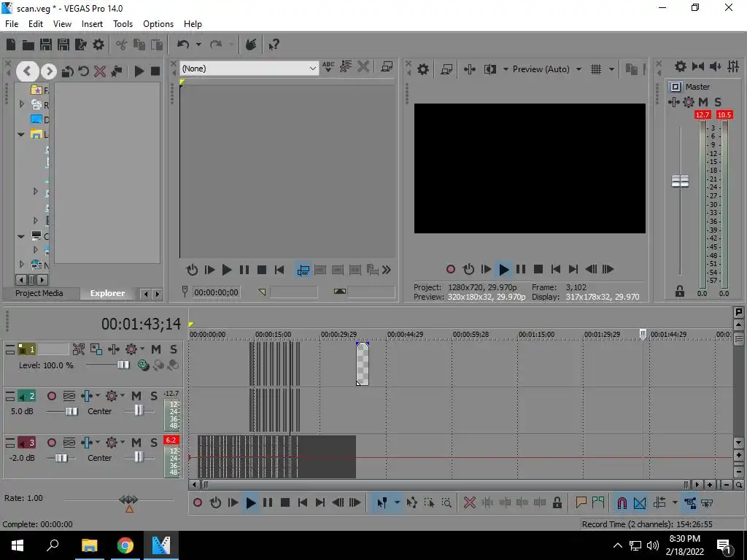Create a new project from main toolbar

[x=11, y=44]
